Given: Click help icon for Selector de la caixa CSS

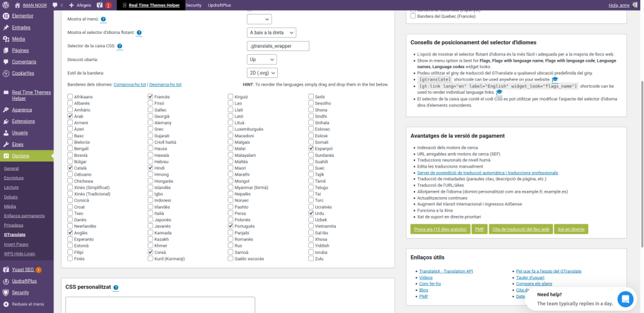Looking at the screenshot, I should (119, 46).
